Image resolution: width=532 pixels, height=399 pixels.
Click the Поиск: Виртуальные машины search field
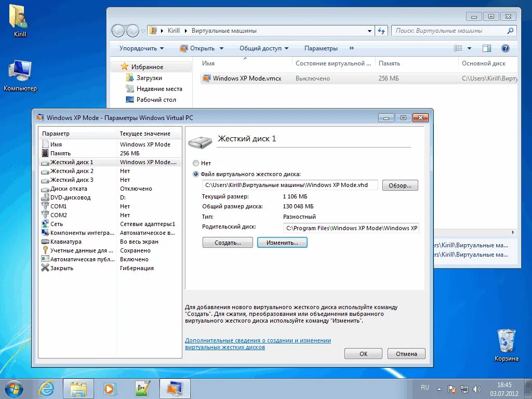(454, 31)
